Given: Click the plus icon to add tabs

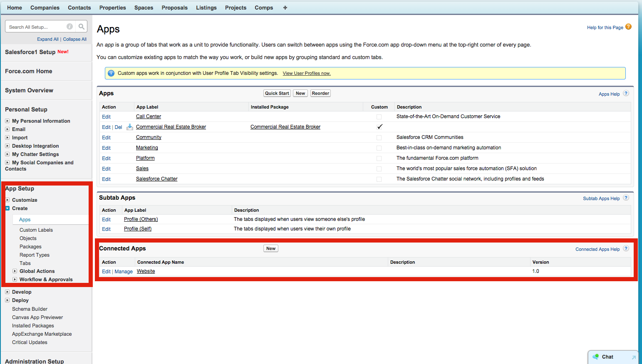Looking at the screenshot, I should click(285, 7).
